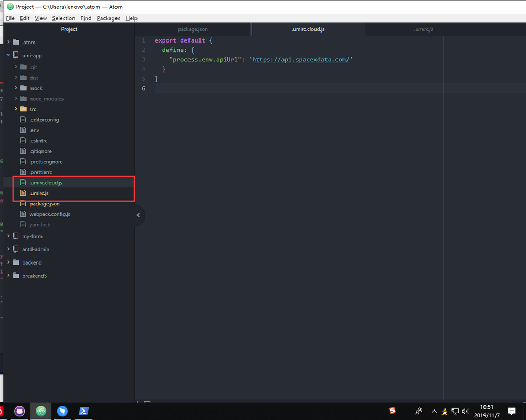Click the src folder icon

pyautogui.click(x=24, y=109)
